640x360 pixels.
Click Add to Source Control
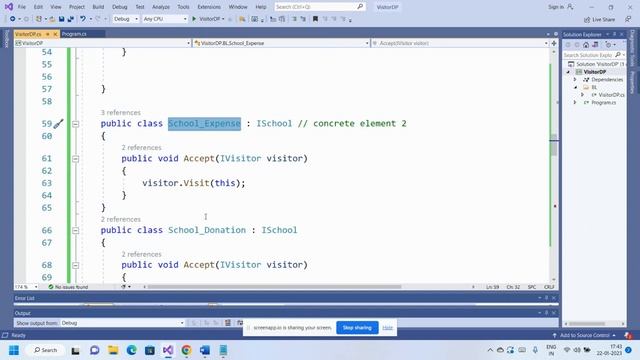pos(584,335)
